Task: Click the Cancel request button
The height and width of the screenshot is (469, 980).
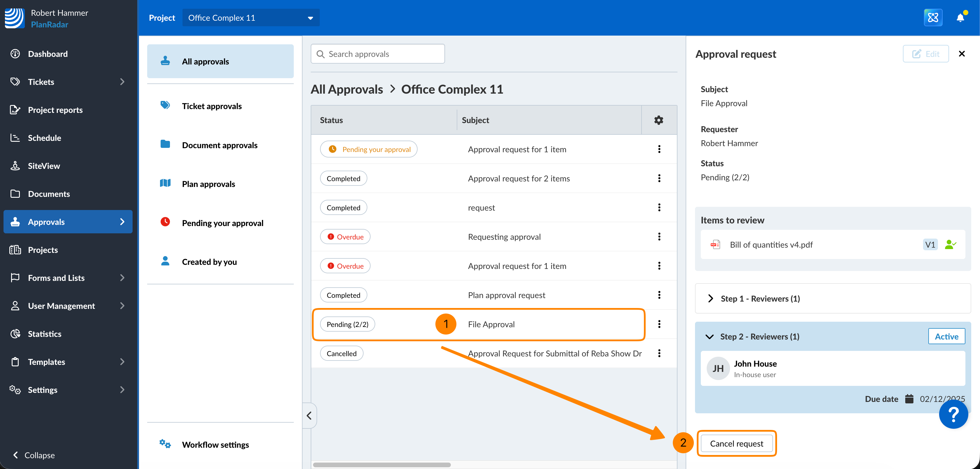Action: tap(736, 444)
